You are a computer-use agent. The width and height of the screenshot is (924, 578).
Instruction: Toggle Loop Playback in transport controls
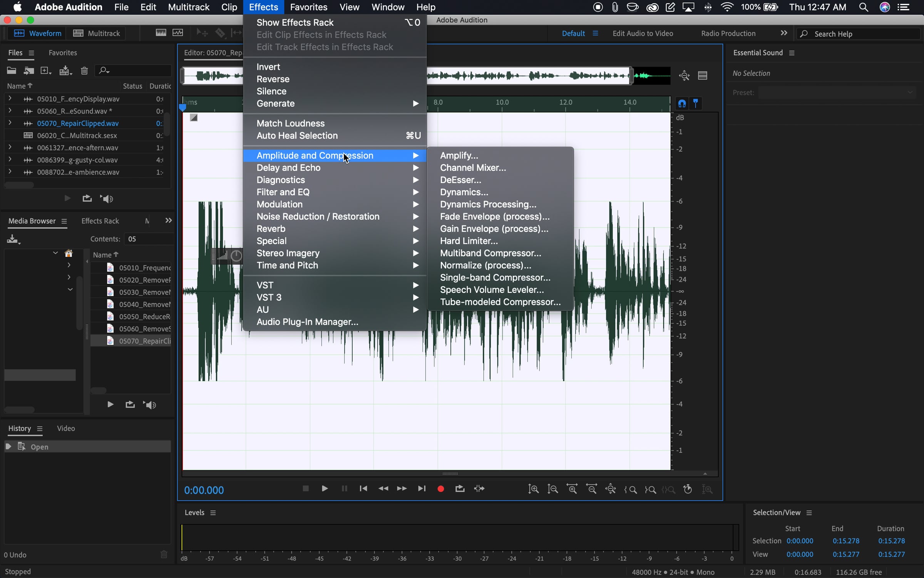460,489
